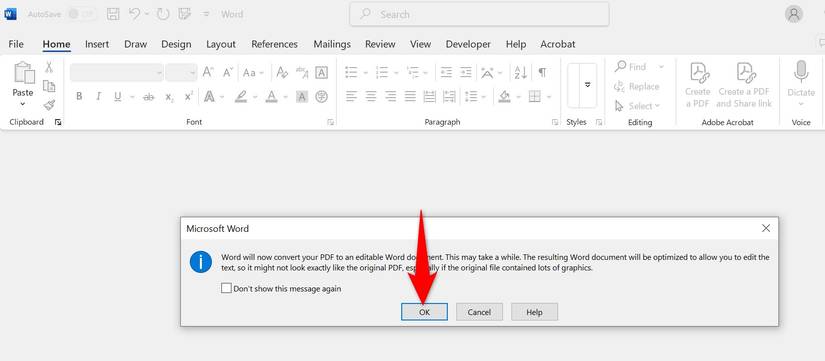
Task: Switch to the Insert tab
Action: 97,44
